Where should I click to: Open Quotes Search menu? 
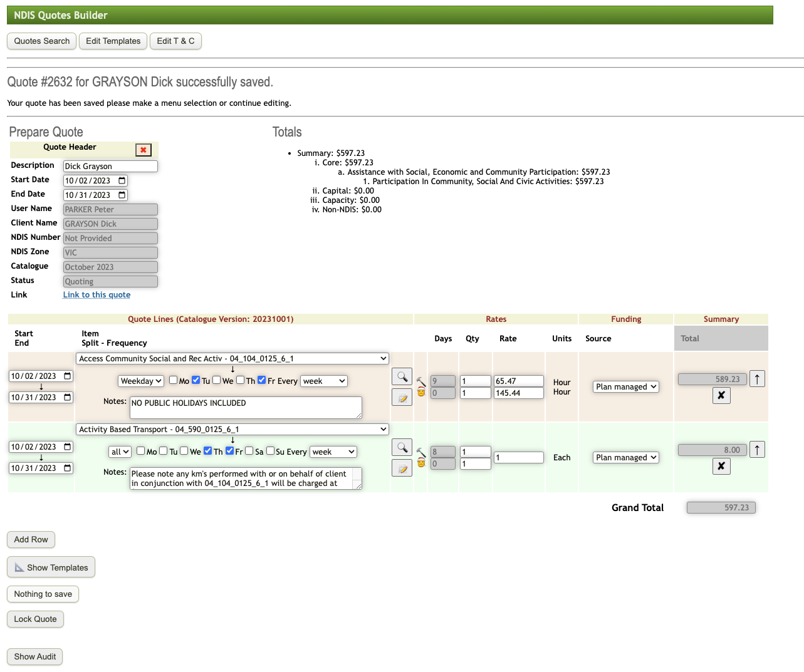point(42,41)
